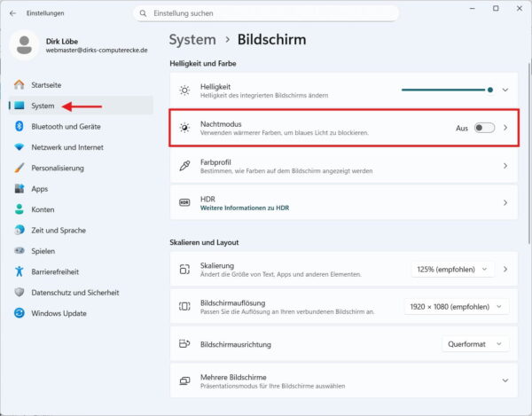
Task: Click the Nachtmodus night light icon
Action: (184, 128)
